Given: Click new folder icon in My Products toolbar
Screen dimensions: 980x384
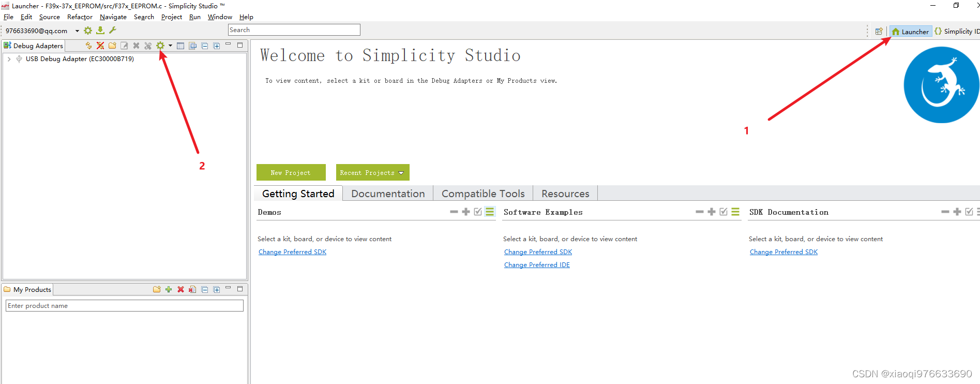Looking at the screenshot, I should click(157, 289).
